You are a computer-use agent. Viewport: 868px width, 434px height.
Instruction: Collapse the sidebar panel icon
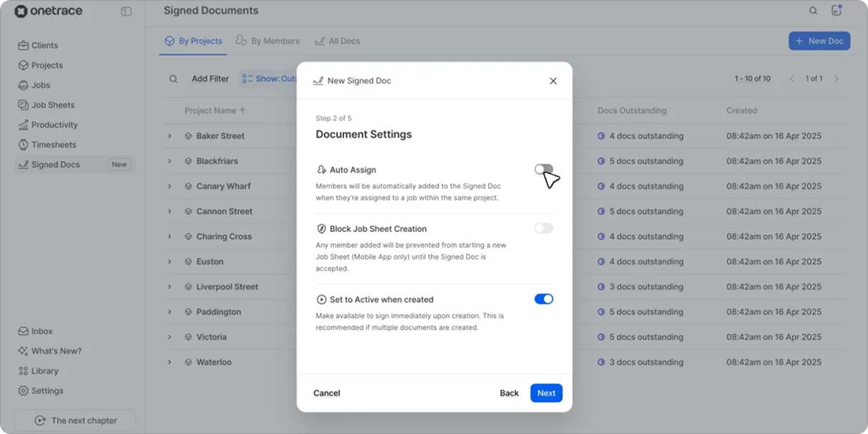(126, 11)
